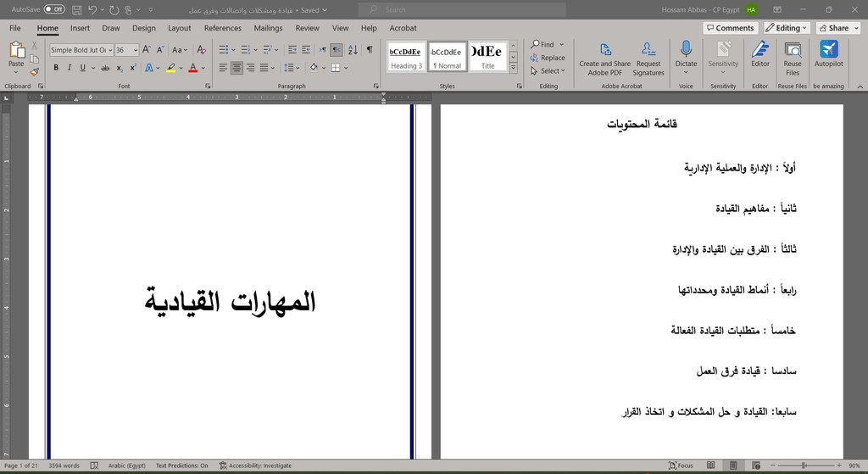Screen dimensions: 868x474
Task: Switch to the References tab
Action: (223, 28)
